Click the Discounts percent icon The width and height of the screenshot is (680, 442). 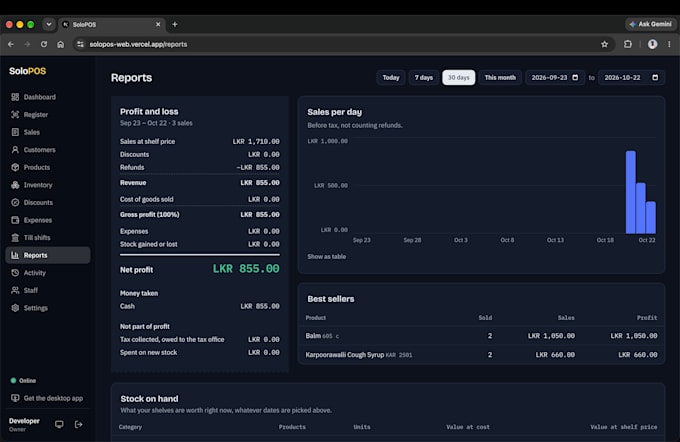[x=15, y=202]
